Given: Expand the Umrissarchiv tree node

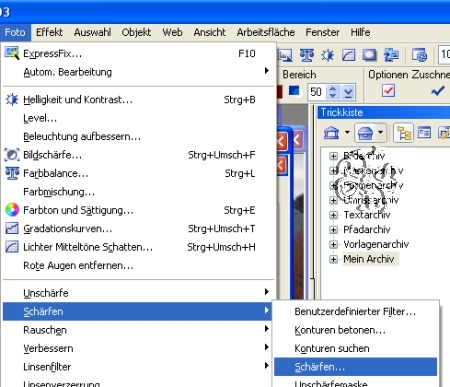Looking at the screenshot, I should tap(333, 200).
